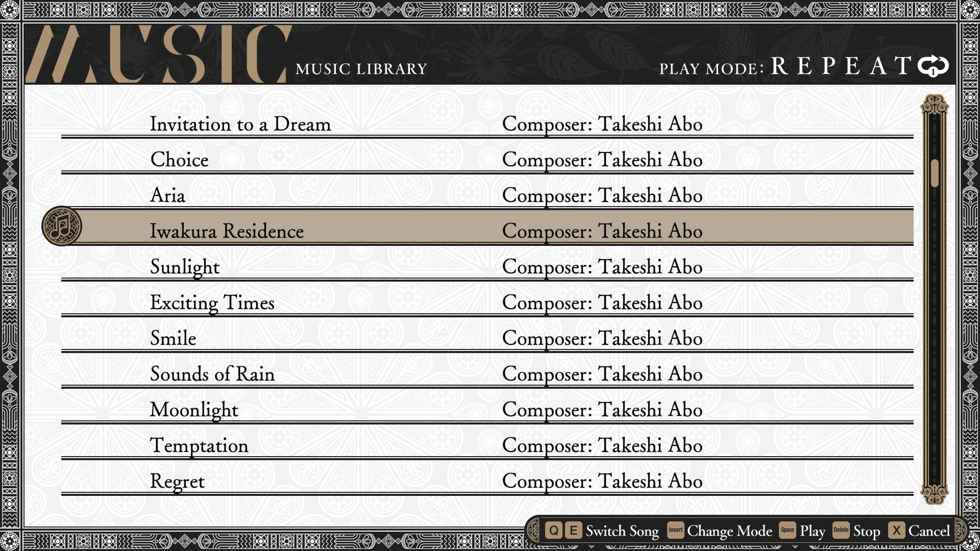
Task: Click the Space key icon
Action: 787,530
